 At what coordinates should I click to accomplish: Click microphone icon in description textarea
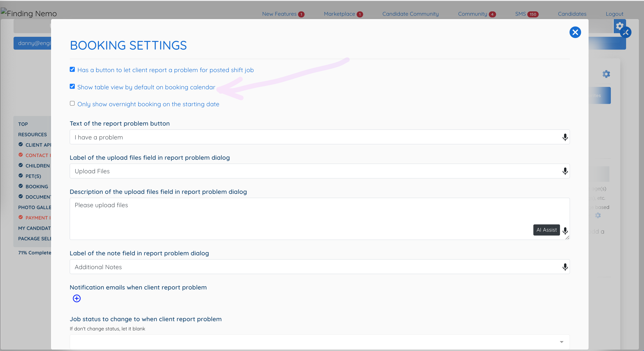pos(565,231)
